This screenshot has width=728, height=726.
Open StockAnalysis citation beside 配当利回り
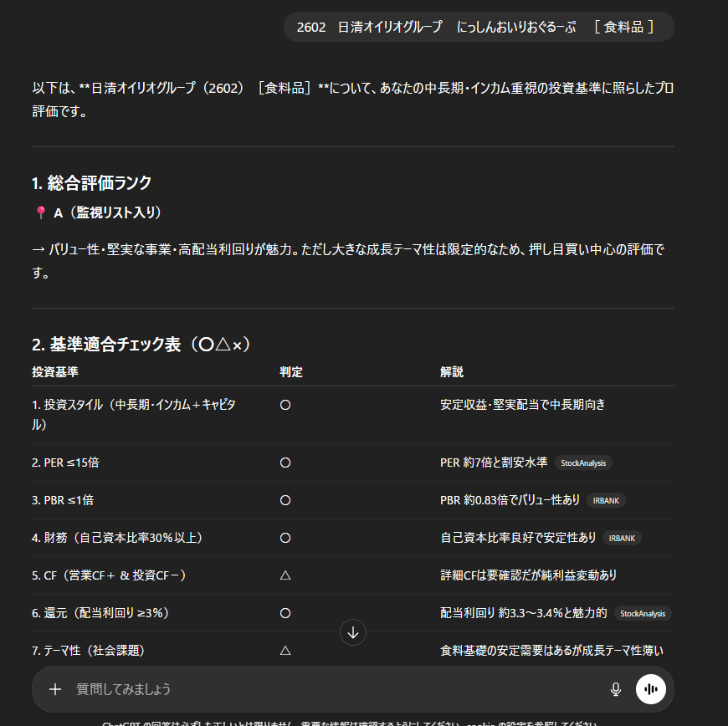(x=643, y=613)
